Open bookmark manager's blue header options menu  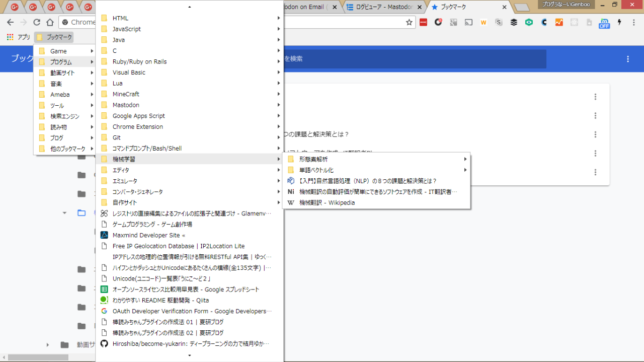click(x=627, y=59)
